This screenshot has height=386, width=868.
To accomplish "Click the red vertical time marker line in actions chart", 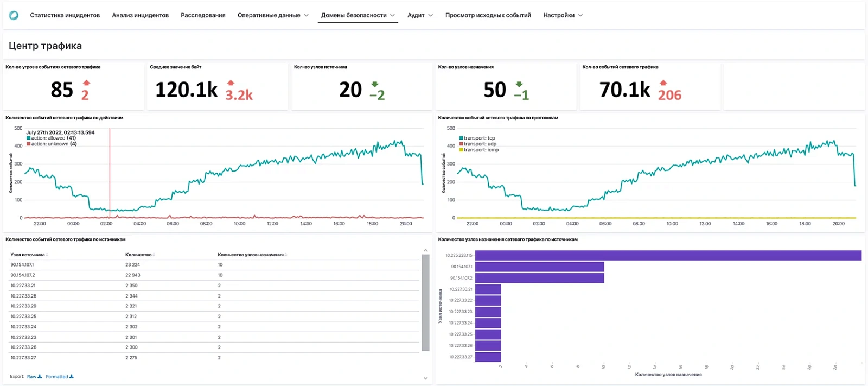I will 110,173.
